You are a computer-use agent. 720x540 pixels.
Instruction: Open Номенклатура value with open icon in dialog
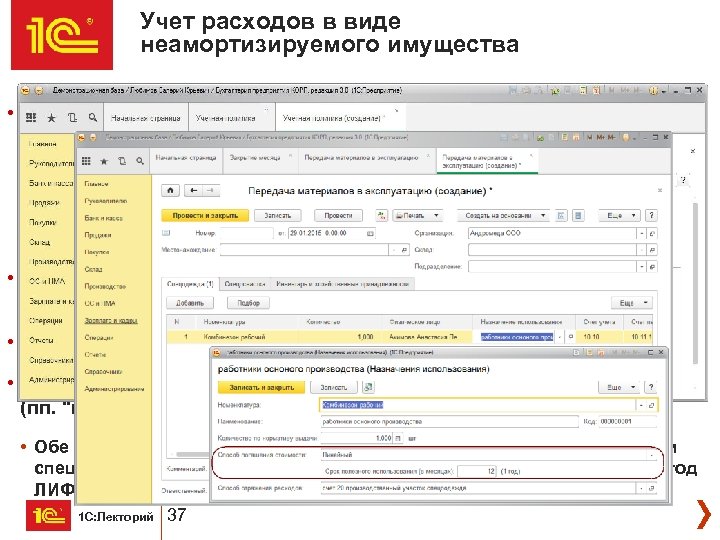point(652,405)
